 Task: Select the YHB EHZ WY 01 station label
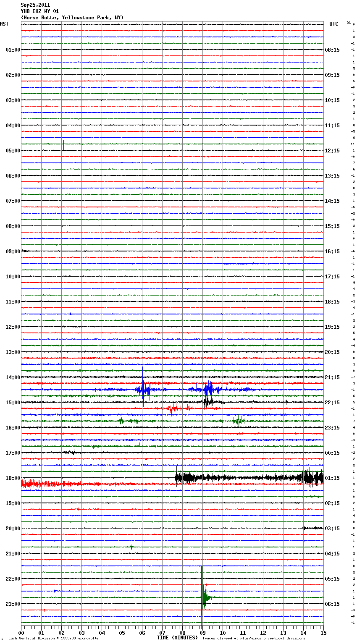40,11
